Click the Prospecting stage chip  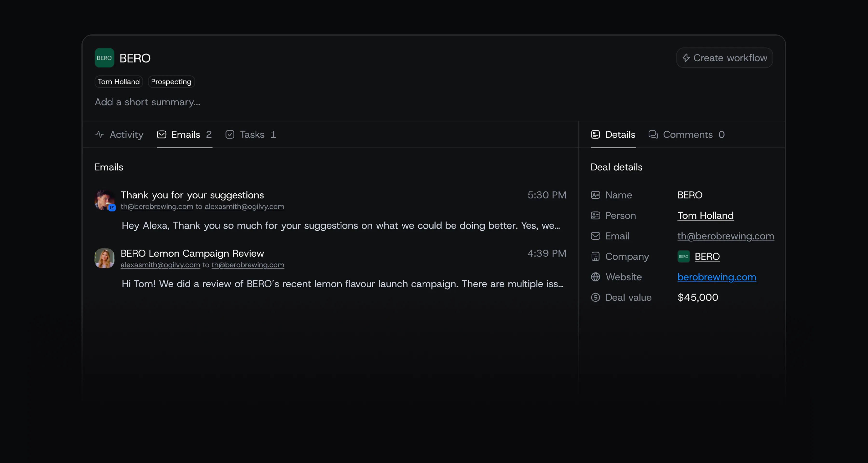171,82
